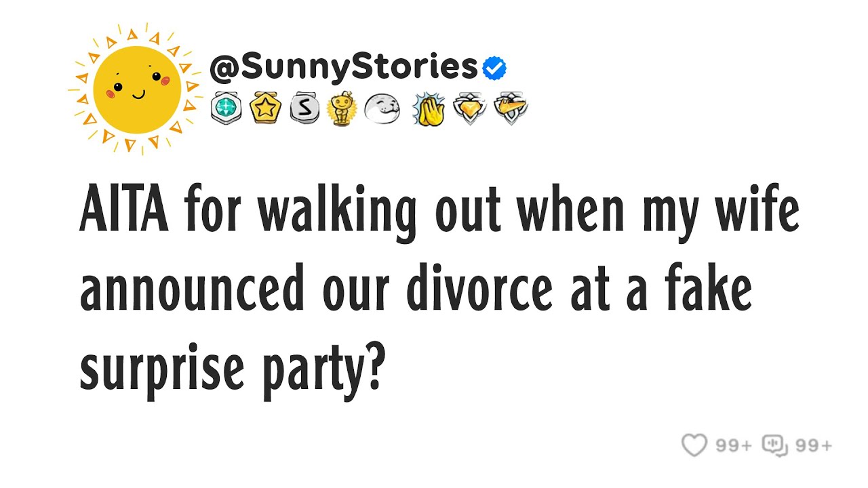The image size is (868, 488).
Task: Click the 99+ comment count
Action: pyautogui.click(x=814, y=446)
